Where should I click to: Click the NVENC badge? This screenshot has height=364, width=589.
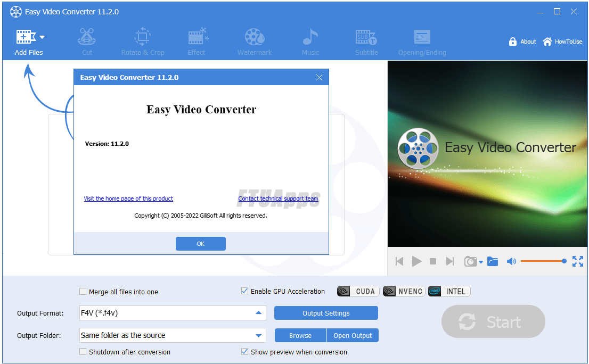404,291
